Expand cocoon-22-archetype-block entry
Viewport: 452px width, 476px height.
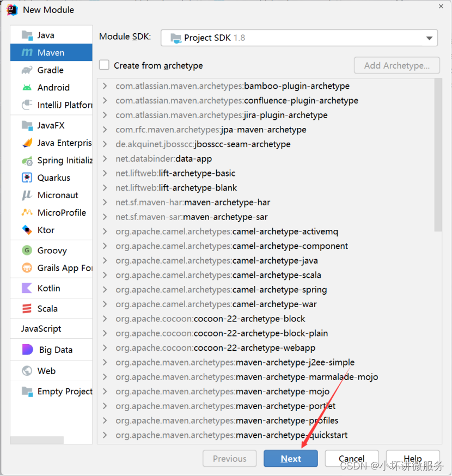[105, 319]
